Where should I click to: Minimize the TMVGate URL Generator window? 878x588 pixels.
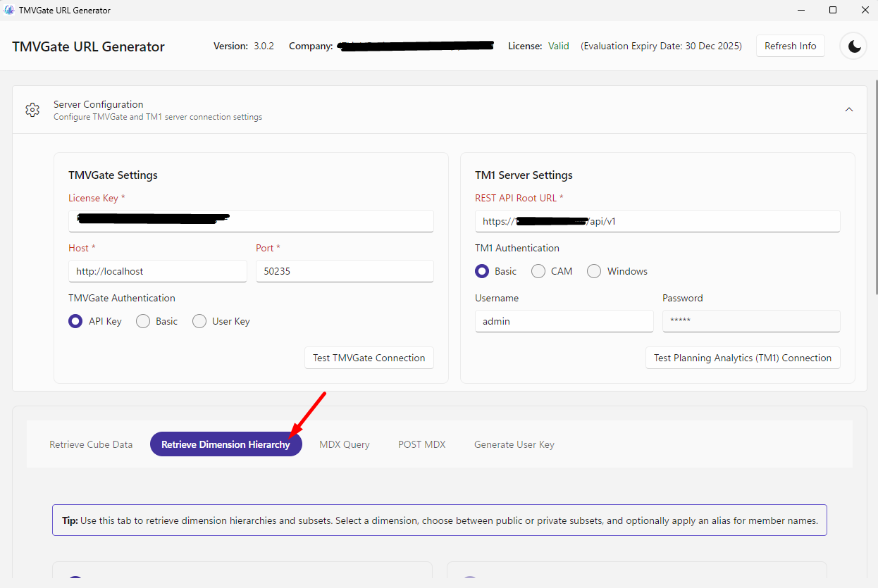pyautogui.click(x=802, y=10)
